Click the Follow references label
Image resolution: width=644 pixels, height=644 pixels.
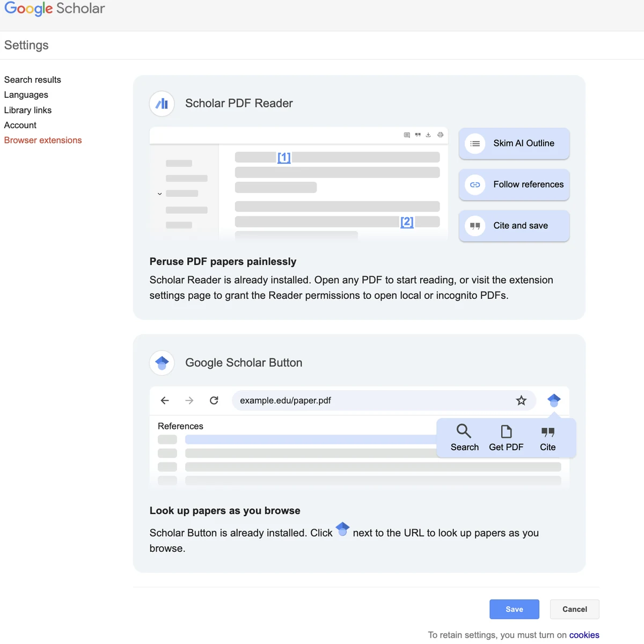529,185
